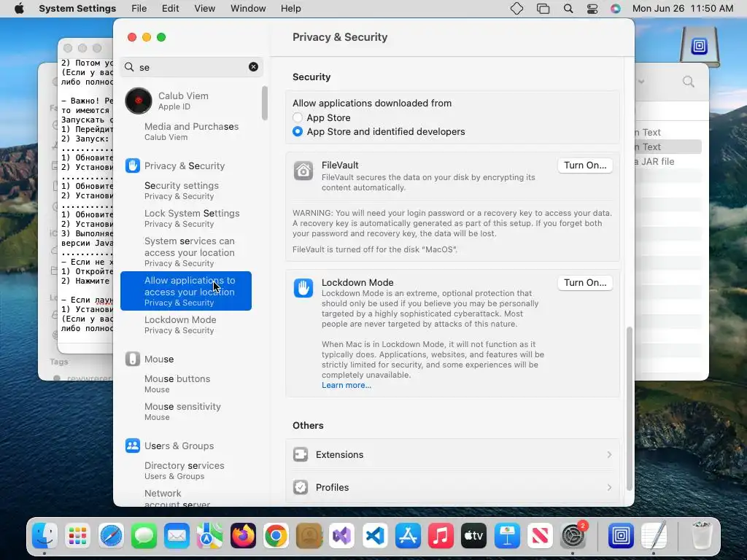The height and width of the screenshot is (560, 747).
Task: Open disk image icon on desktop
Action: tap(699, 46)
